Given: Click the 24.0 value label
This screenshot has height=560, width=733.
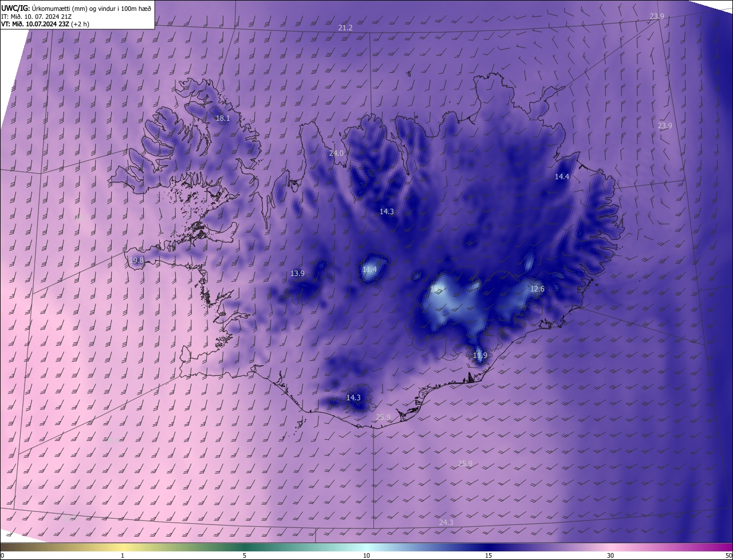Looking at the screenshot, I should (x=336, y=153).
